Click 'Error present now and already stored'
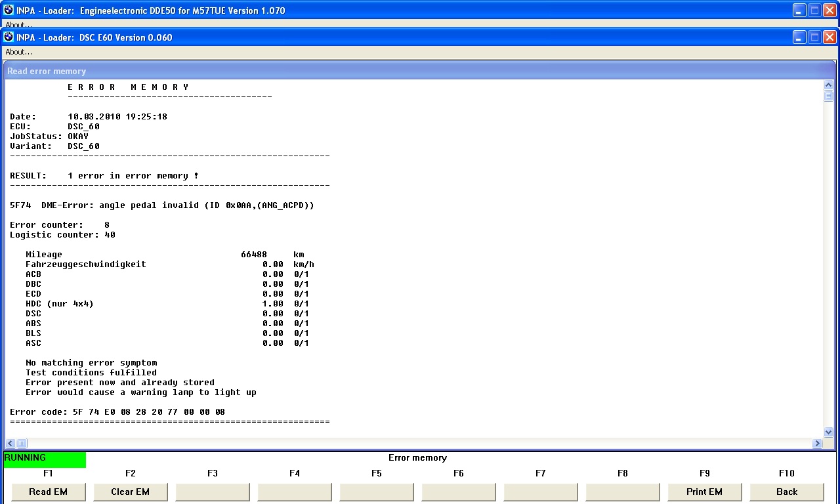This screenshot has height=504, width=840. tap(120, 383)
